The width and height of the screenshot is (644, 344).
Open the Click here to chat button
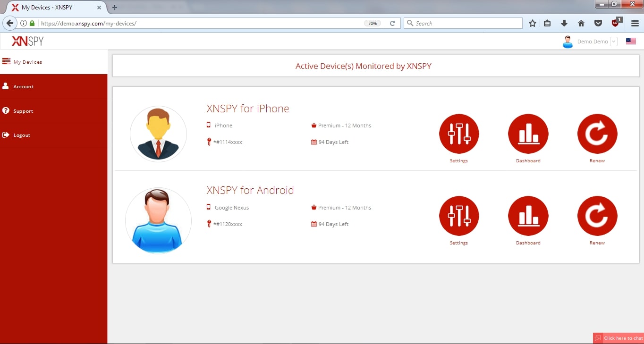tap(619, 338)
